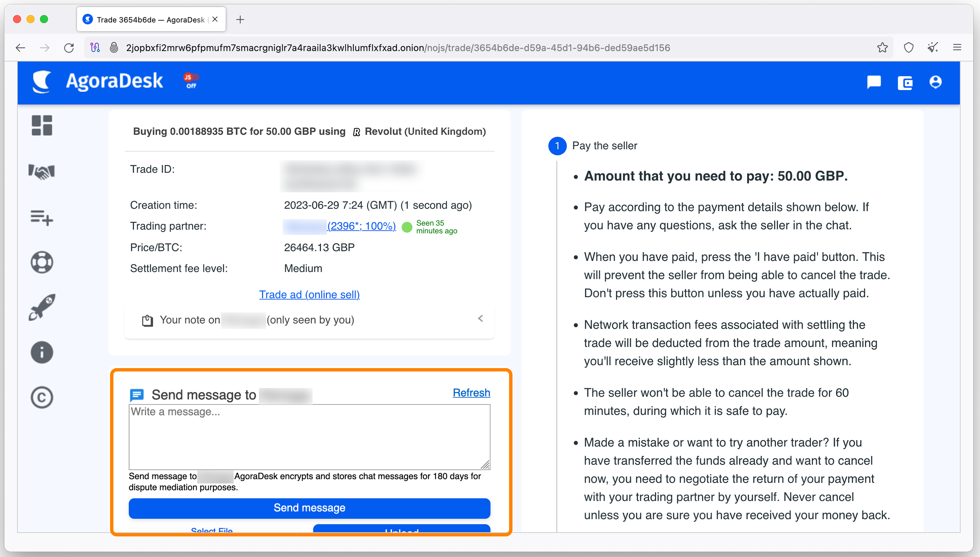Click the AgoraDesk wordmark in header
Screen dimensions: 980x557
tap(114, 81)
